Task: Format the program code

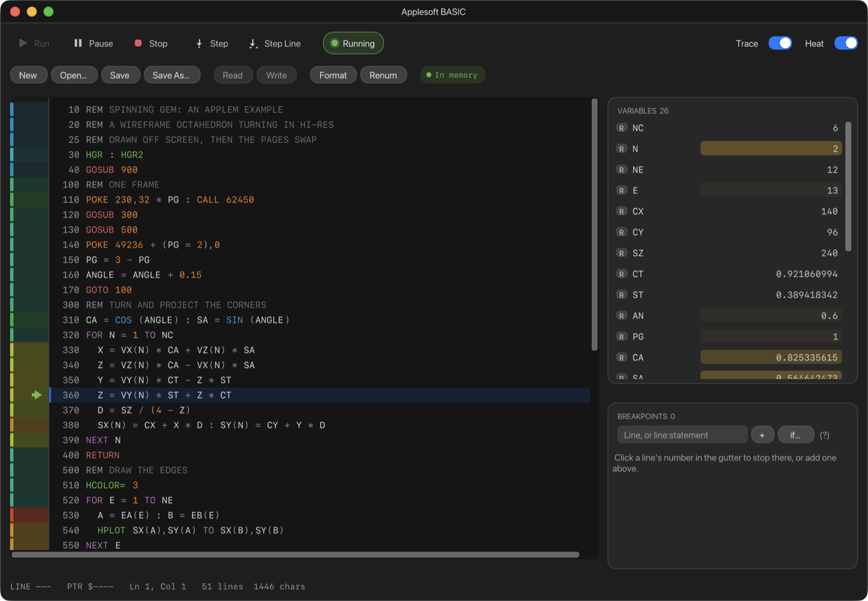Action: coord(333,75)
